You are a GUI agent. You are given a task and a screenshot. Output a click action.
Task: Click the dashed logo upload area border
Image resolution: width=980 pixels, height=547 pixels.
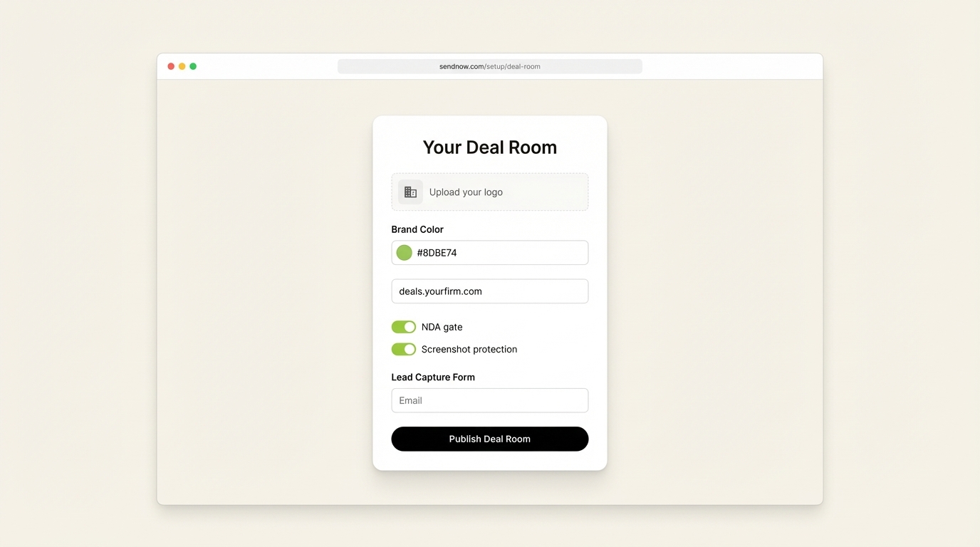(x=489, y=173)
